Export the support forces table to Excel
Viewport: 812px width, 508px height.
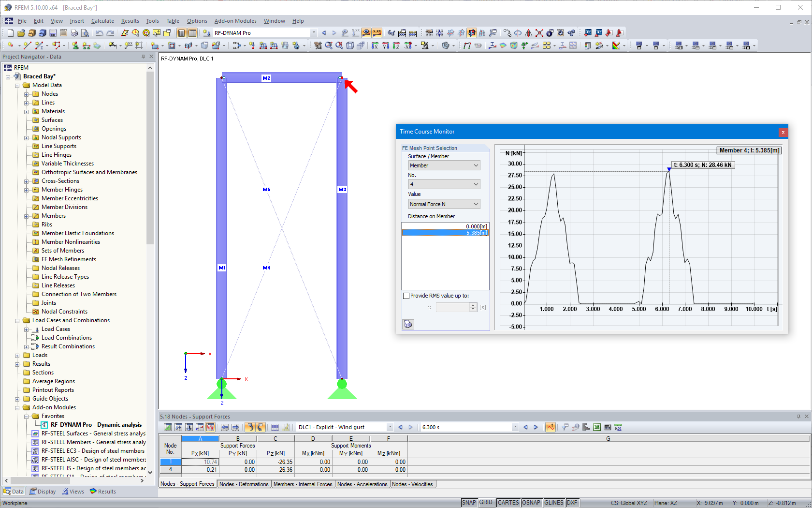pos(597,427)
